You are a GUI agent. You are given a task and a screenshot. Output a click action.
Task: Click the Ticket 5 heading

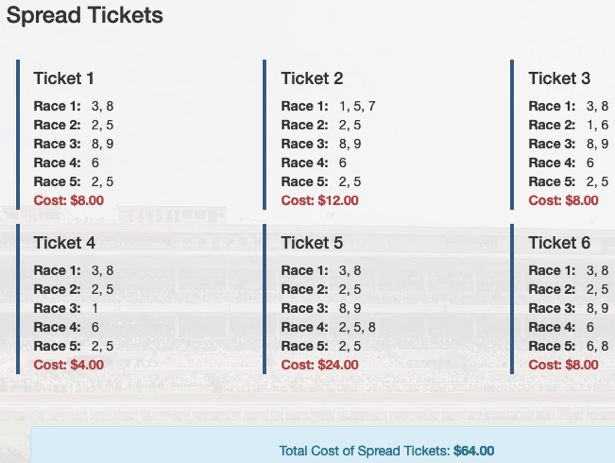click(312, 242)
